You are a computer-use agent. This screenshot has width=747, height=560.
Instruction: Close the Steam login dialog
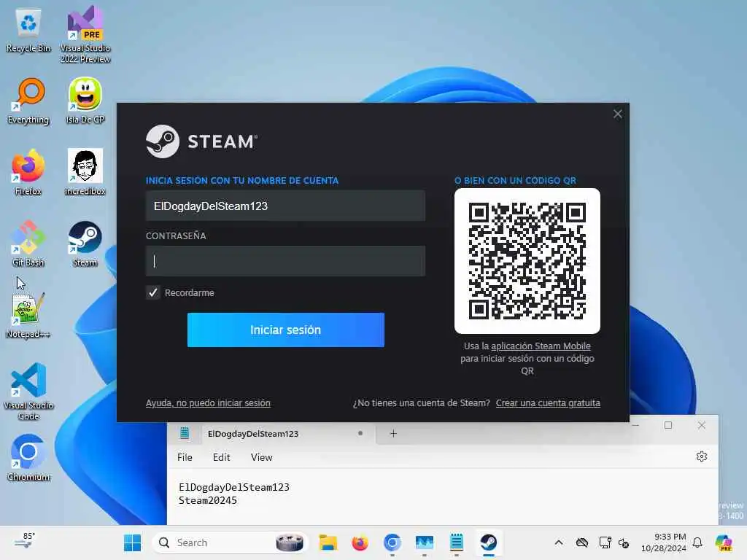click(618, 114)
